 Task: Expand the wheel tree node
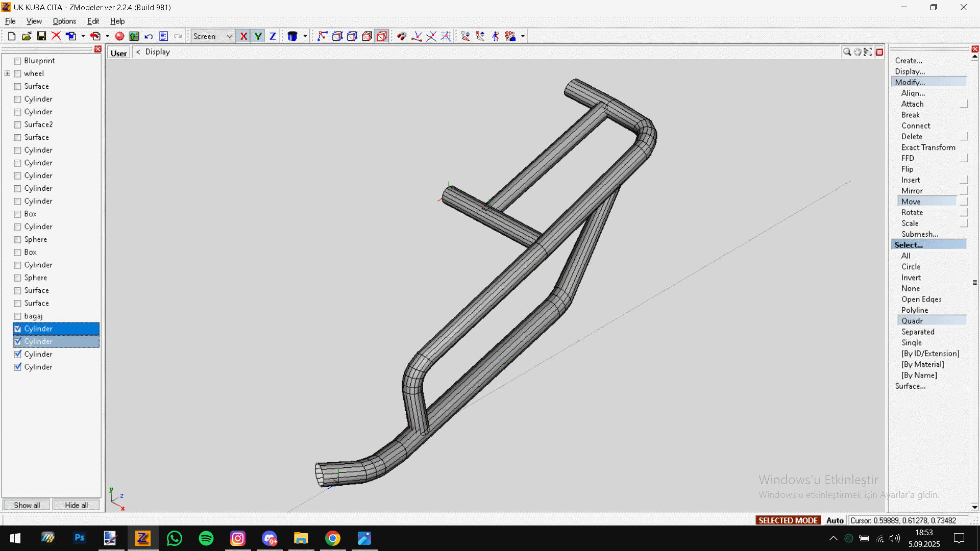click(8, 73)
